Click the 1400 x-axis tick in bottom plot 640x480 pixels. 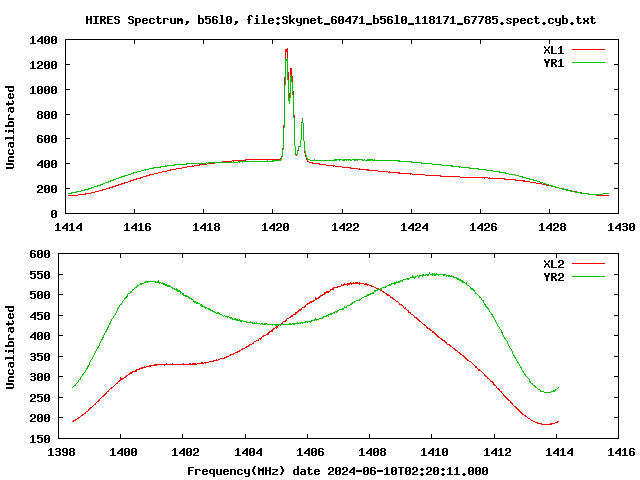(123, 452)
